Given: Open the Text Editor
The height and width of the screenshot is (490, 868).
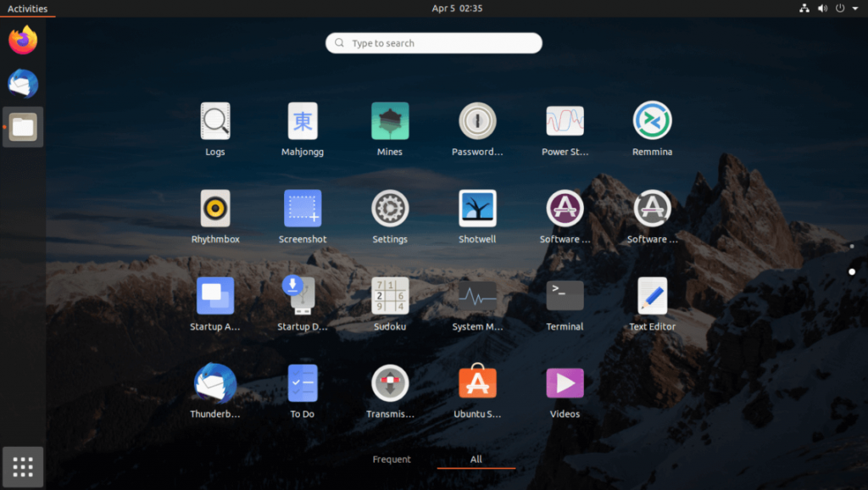Looking at the screenshot, I should point(652,293).
